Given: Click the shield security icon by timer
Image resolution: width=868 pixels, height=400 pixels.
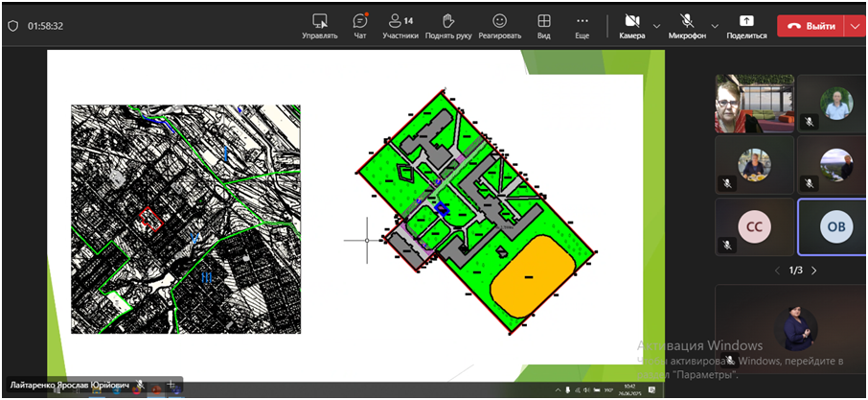Looking at the screenshot, I should tap(12, 26).
